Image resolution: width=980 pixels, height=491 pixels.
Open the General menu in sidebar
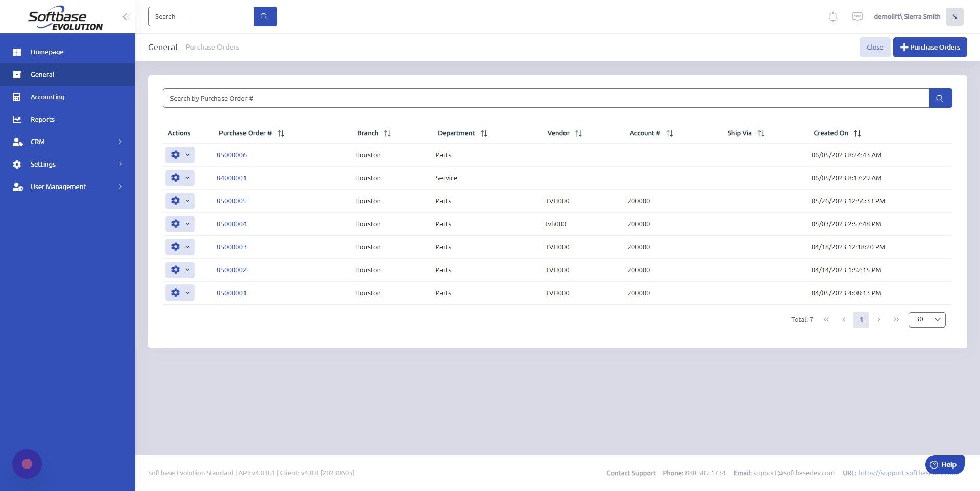[x=67, y=75]
